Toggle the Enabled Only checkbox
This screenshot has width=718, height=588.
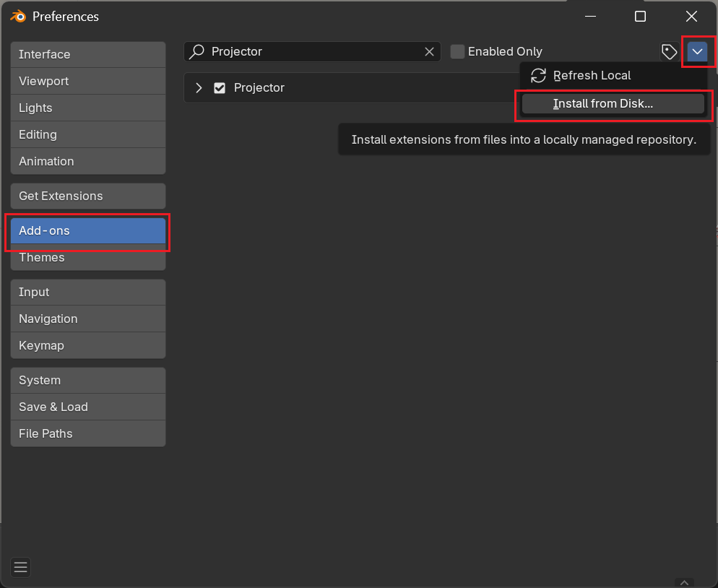coord(457,52)
